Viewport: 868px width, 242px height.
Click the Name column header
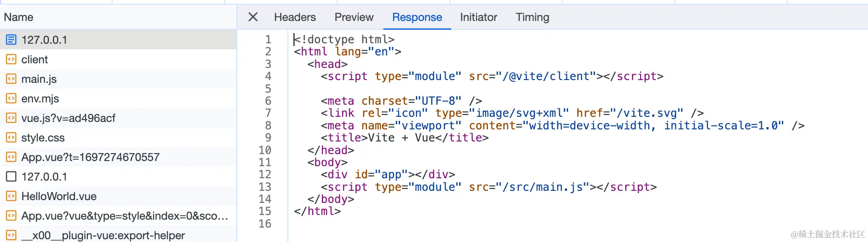[x=19, y=17]
